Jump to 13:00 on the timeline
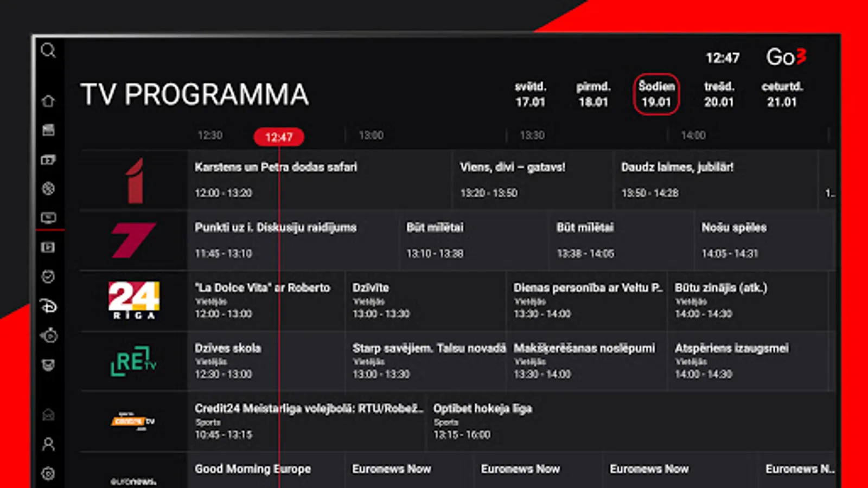868x488 pixels. coord(371,135)
